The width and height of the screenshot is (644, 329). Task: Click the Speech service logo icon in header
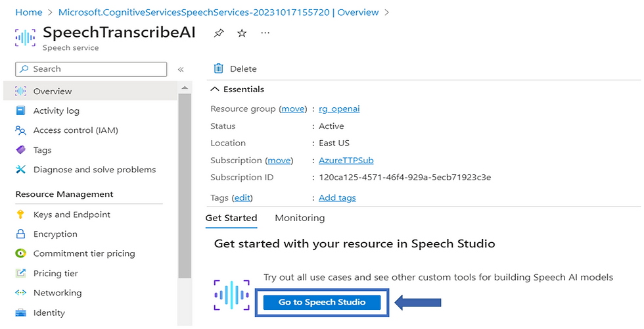25,38
